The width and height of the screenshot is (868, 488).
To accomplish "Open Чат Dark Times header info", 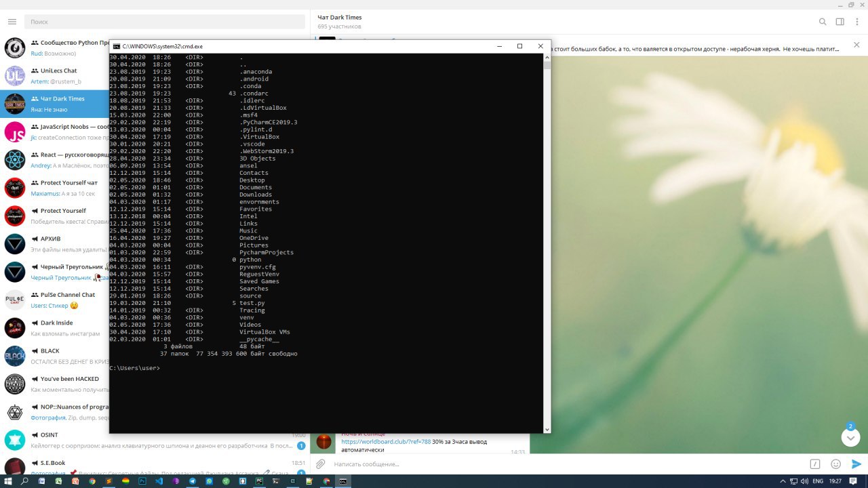I will (x=340, y=22).
